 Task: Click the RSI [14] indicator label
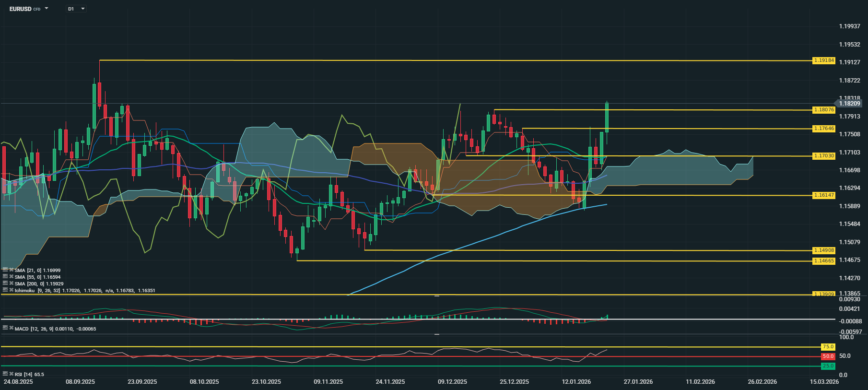(23, 374)
